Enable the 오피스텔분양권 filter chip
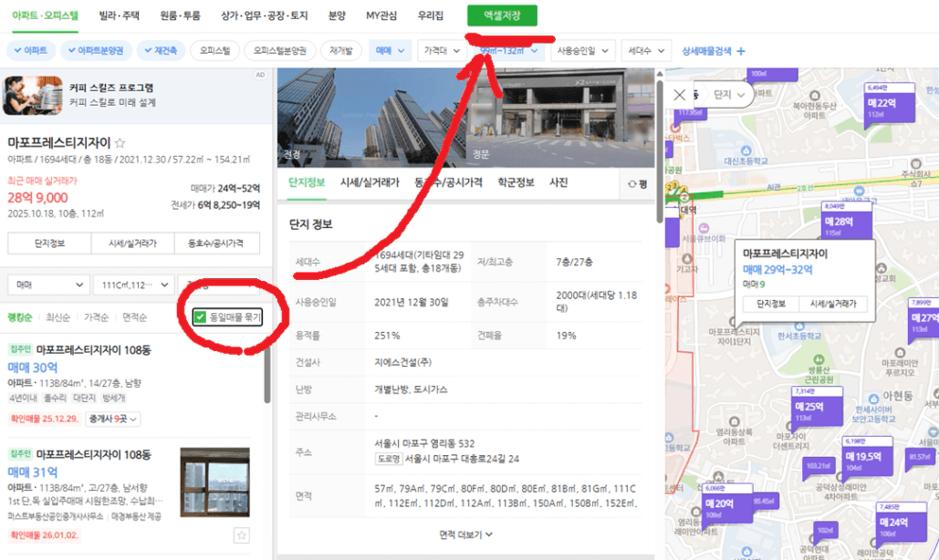 (x=279, y=51)
